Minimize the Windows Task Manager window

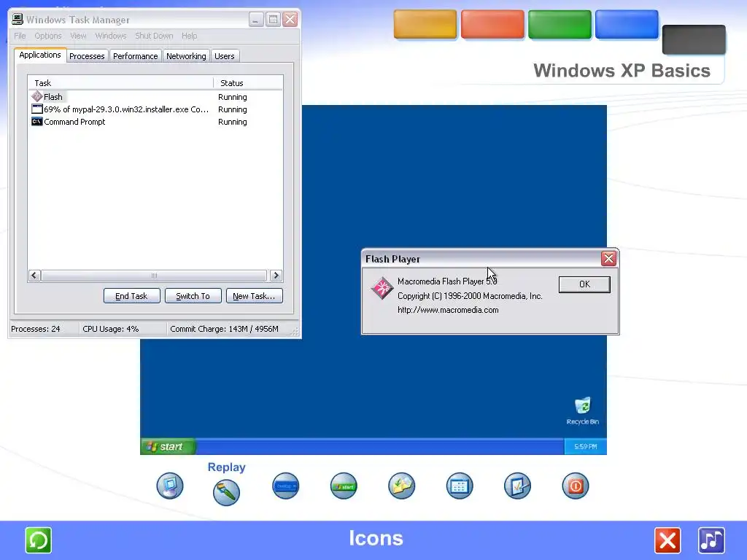(256, 19)
